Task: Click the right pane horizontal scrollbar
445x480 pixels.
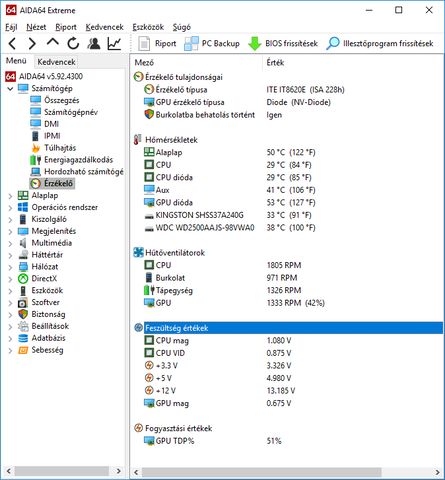Action: pyautogui.click(x=262, y=472)
